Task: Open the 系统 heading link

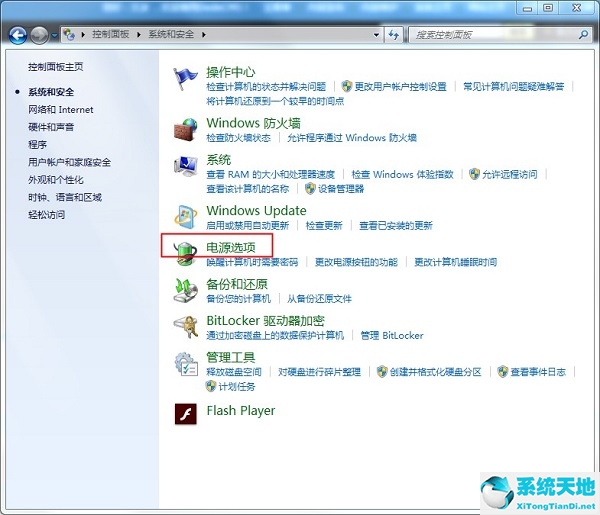Action: 218,160
